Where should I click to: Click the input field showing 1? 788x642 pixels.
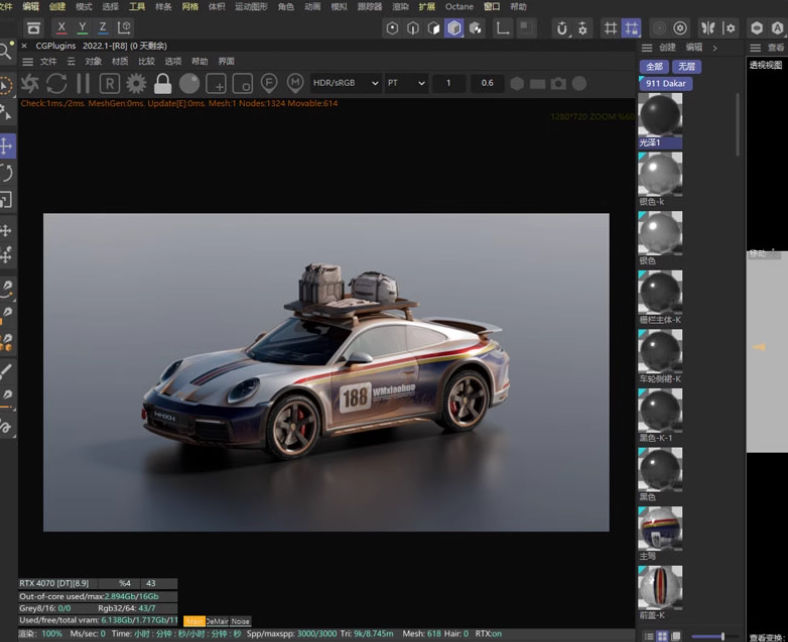point(449,83)
